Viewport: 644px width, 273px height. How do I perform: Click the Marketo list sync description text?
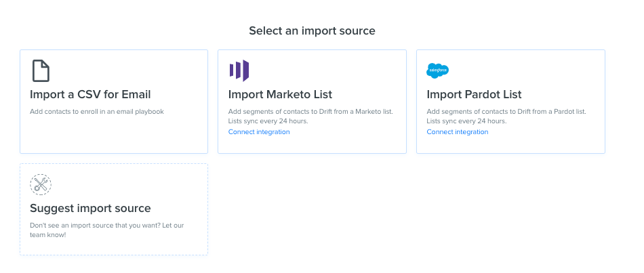tap(310, 117)
